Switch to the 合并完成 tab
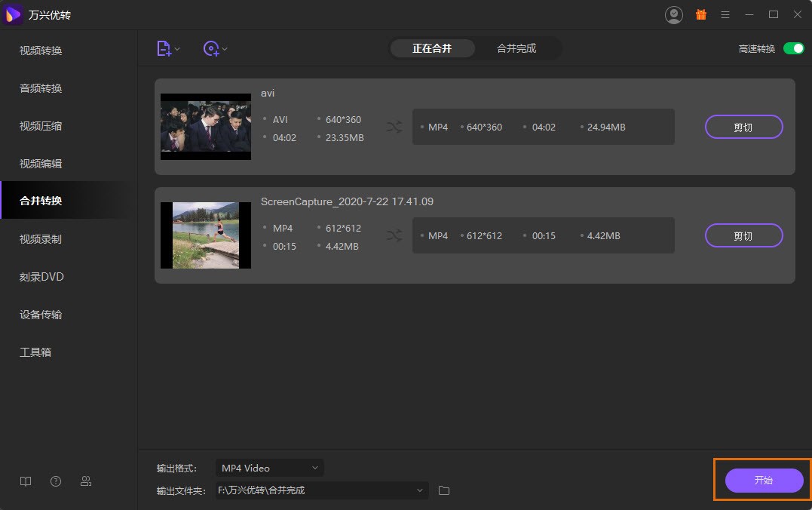Screen dimensions: 812x510 click(516, 48)
